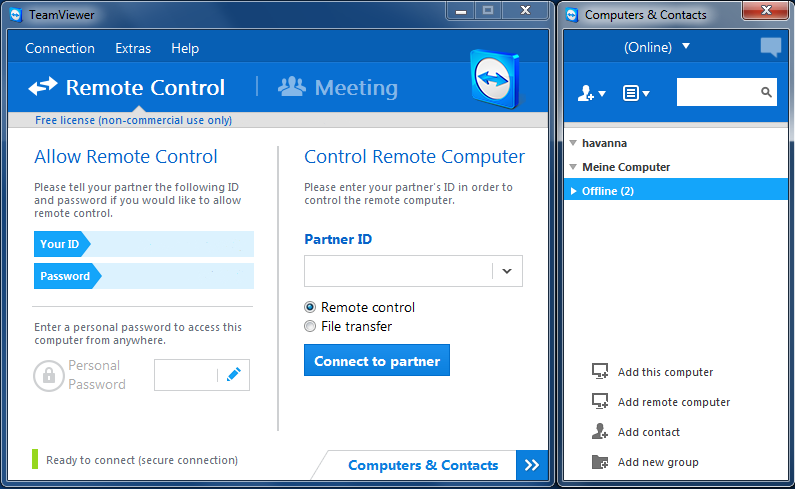Click the Add this computer link

665,372
